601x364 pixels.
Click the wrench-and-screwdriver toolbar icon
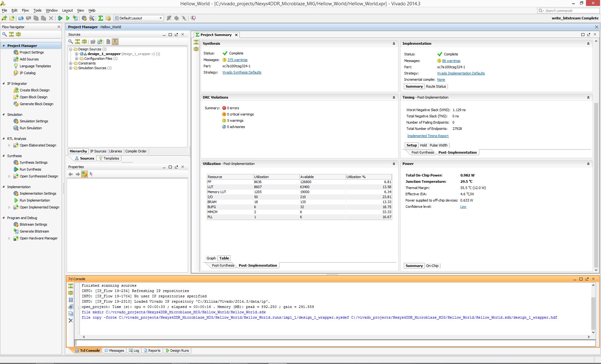(92, 18)
